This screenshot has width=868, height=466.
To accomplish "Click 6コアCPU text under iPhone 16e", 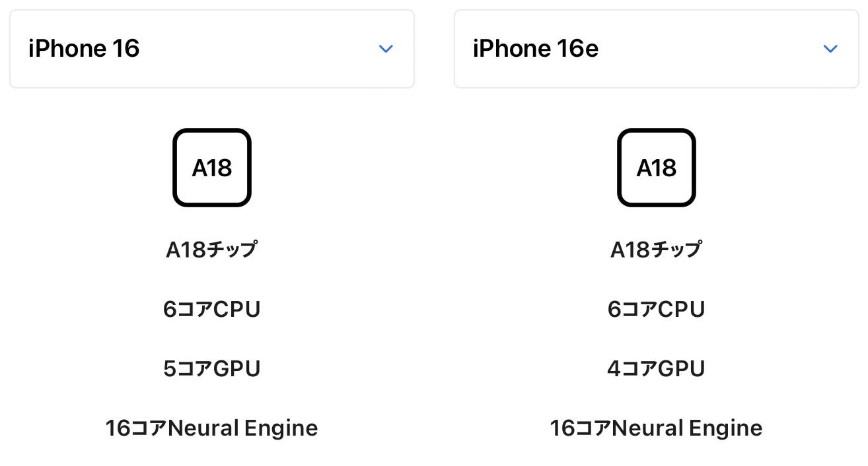I will pos(657,309).
